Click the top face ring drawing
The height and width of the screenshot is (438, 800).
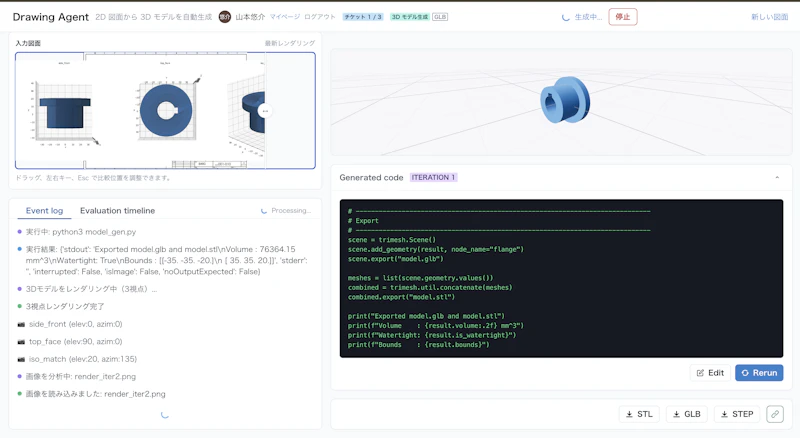pyautogui.click(x=166, y=110)
